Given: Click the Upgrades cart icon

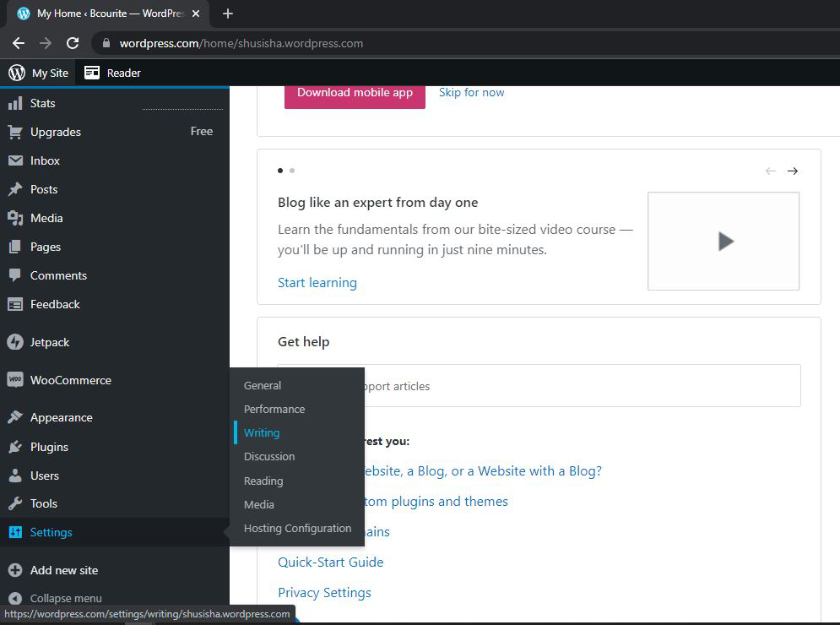Looking at the screenshot, I should pyautogui.click(x=15, y=132).
